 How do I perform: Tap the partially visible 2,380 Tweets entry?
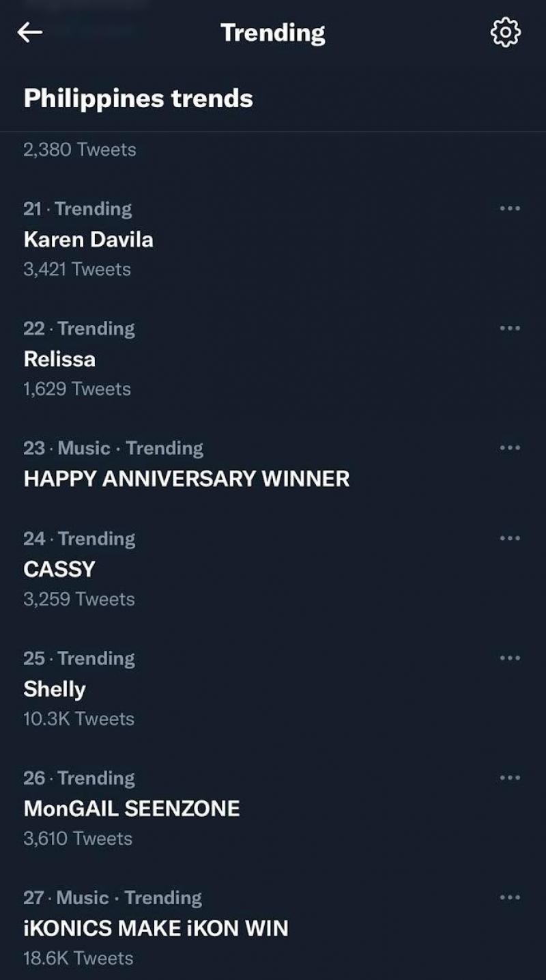click(80, 150)
